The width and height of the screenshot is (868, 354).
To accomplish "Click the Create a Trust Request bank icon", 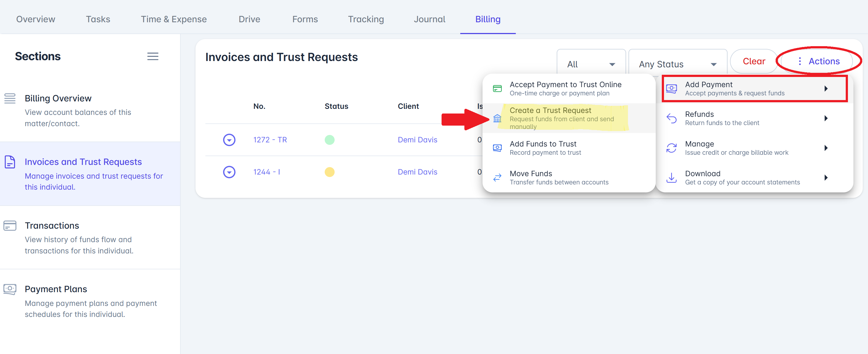I will click(x=497, y=118).
